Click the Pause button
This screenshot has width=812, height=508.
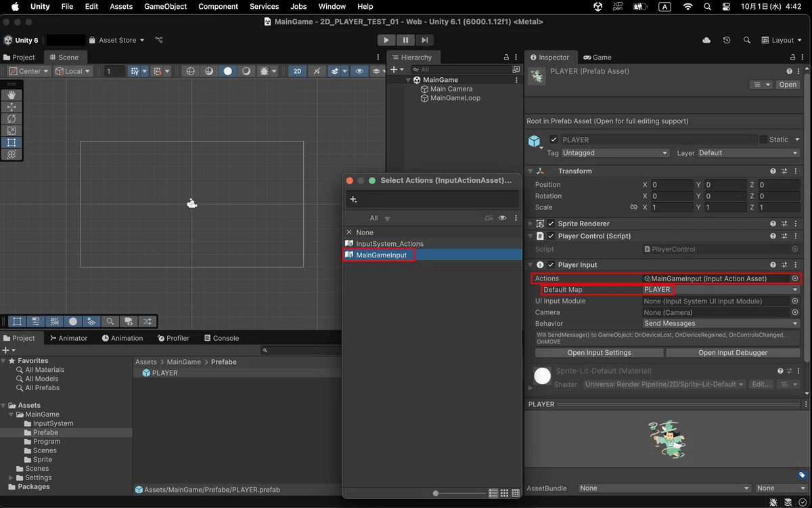click(x=405, y=40)
